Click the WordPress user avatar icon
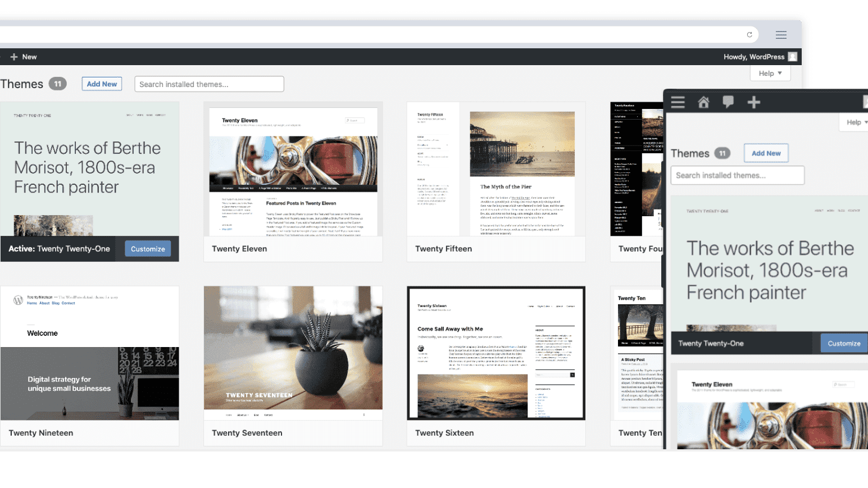The width and height of the screenshot is (868, 488). [793, 57]
